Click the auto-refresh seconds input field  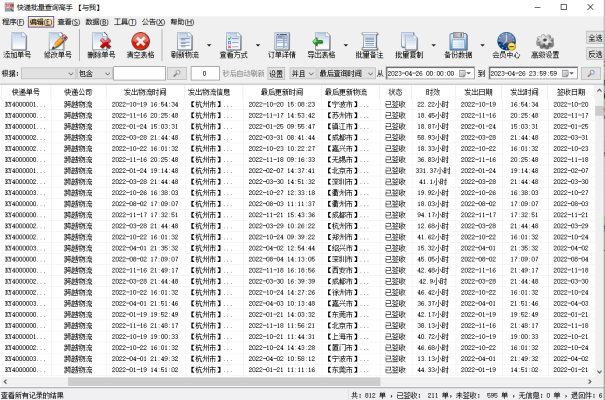point(204,73)
